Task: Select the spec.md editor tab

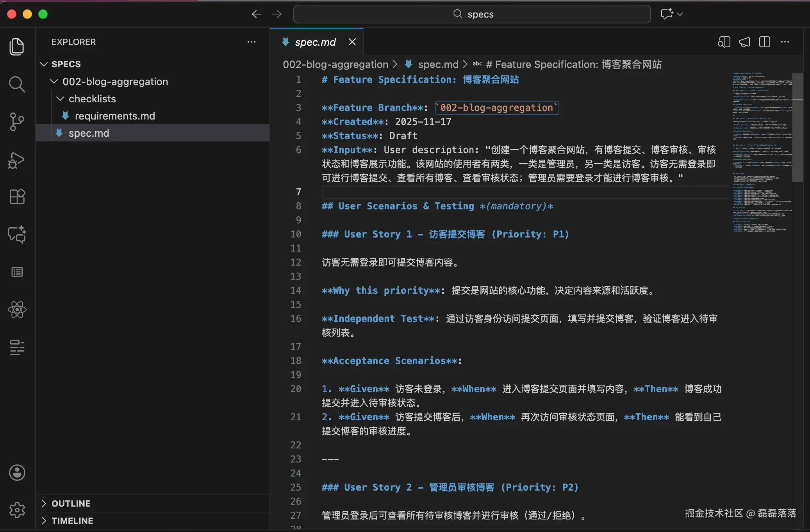Action: 315,42
